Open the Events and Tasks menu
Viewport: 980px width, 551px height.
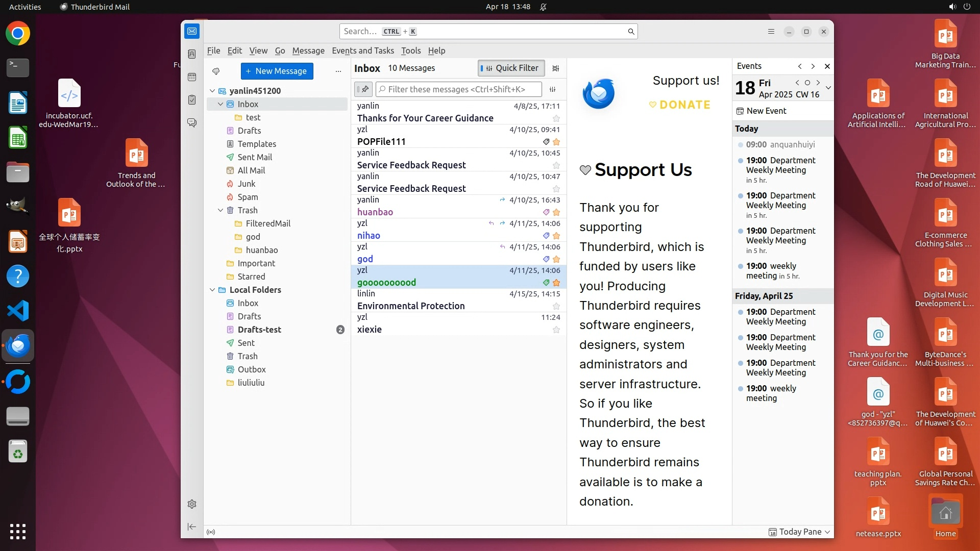(362, 51)
